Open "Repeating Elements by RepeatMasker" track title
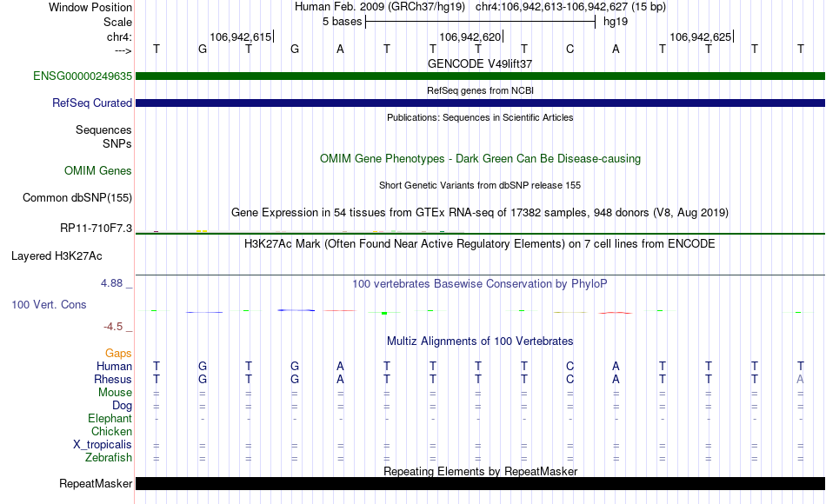Screen dimensions: 826x504 480,471
